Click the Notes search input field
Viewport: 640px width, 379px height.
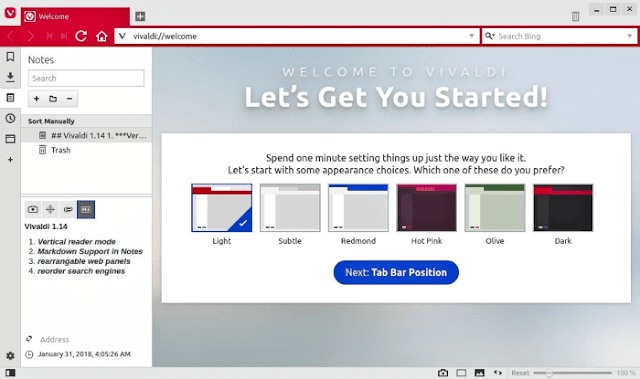coord(86,78)
